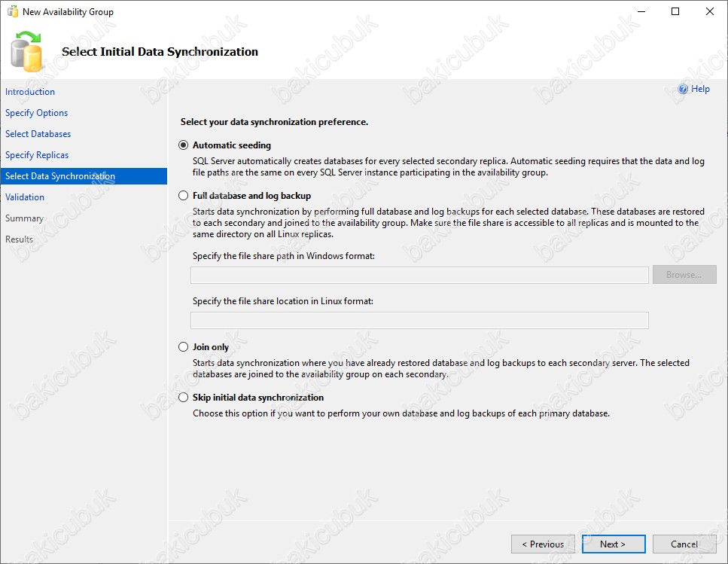Click 'Specify the file share location in Linux format' label
The width and height of the screenshot is (728, 564).
283,301
